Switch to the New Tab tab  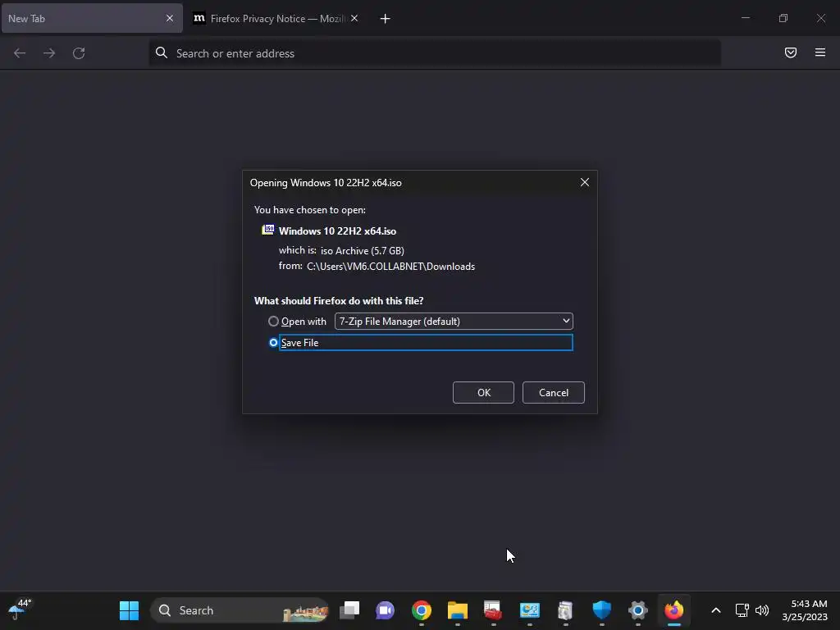tap(92, 18)
